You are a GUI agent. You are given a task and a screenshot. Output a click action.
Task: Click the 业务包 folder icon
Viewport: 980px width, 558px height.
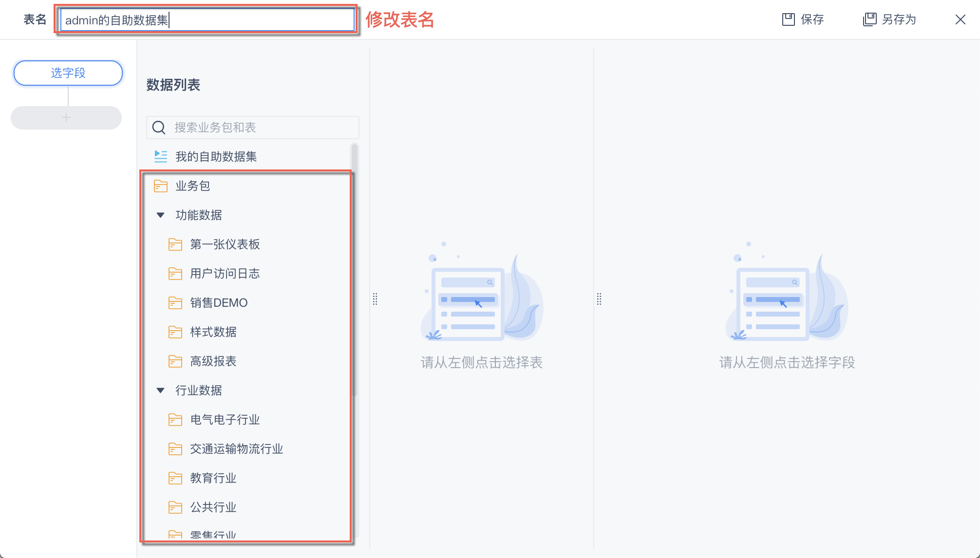coord(161,186)
